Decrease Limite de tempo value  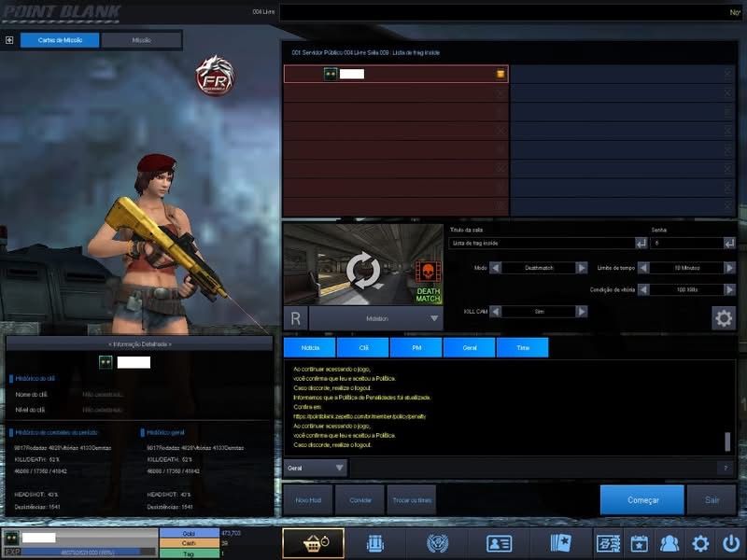(x=643, y=268)
